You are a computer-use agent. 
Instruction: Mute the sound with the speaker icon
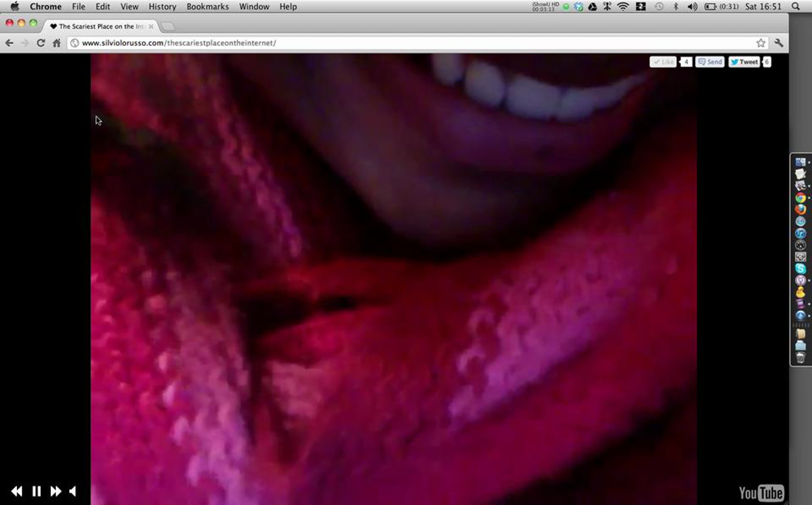[x=73, y=491]
